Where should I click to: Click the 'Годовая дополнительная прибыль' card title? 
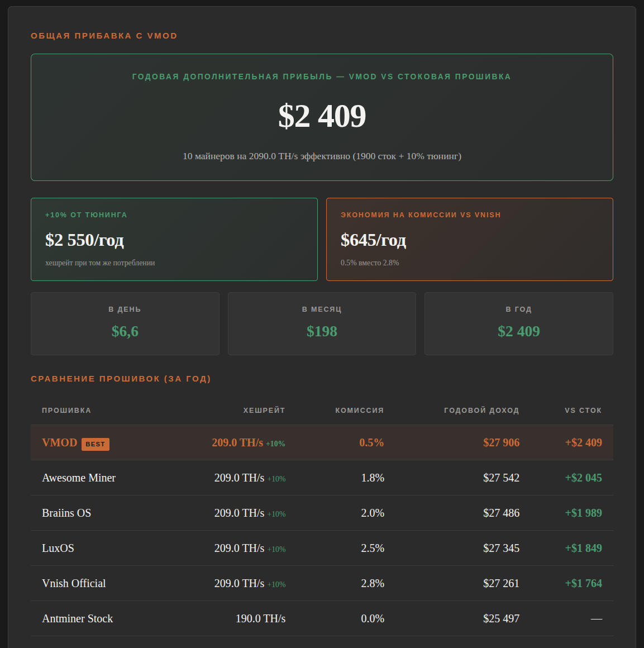321,77
